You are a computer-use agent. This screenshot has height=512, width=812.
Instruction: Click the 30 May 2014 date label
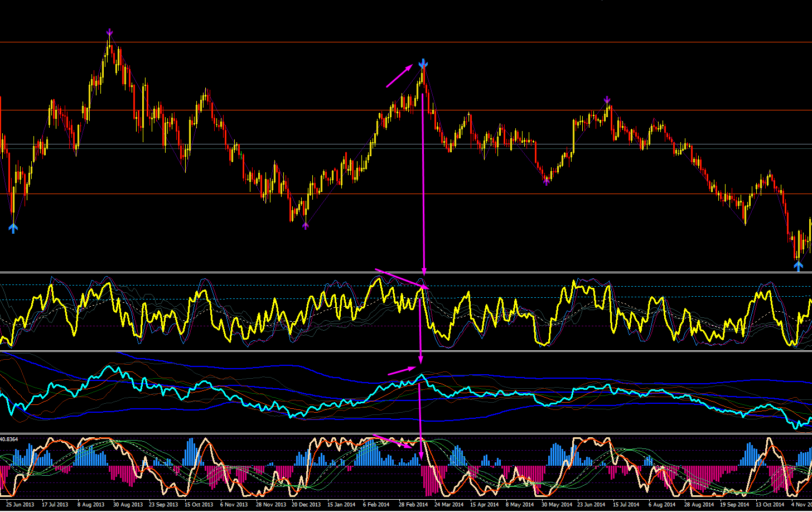pyautogui.click(x=556, y=505)
